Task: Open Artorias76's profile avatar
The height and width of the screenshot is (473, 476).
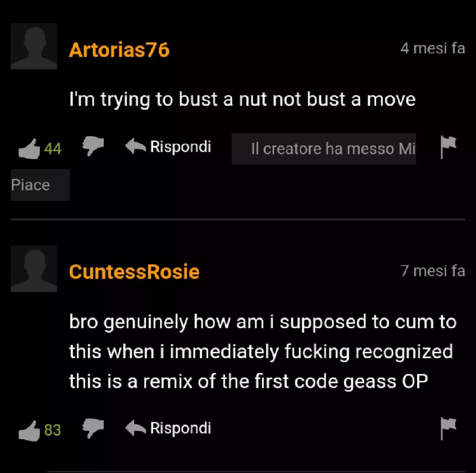Action: pyautogui.click(x=33, y=46)
